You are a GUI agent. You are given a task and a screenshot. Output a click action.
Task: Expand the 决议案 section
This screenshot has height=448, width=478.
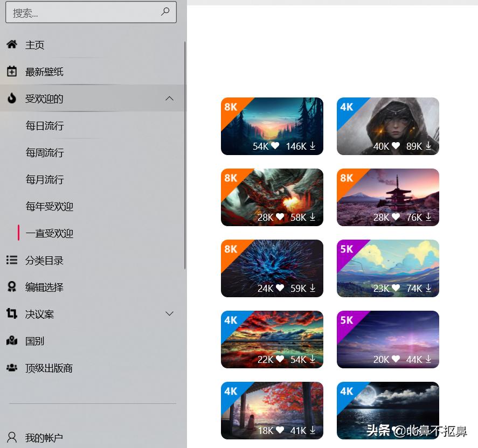coord(169,313)
